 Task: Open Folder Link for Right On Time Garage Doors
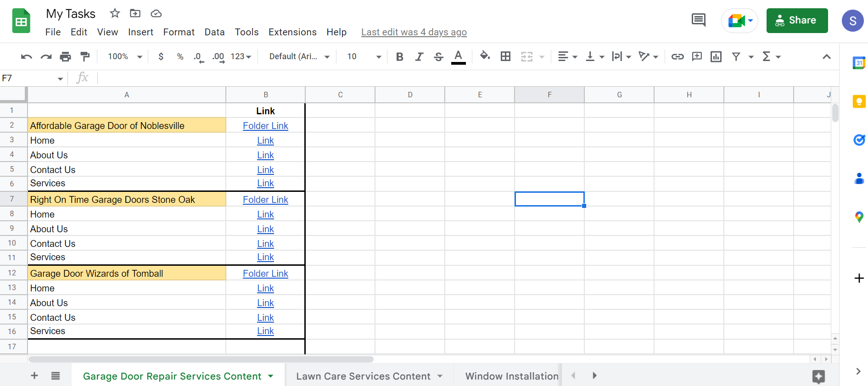265,200
